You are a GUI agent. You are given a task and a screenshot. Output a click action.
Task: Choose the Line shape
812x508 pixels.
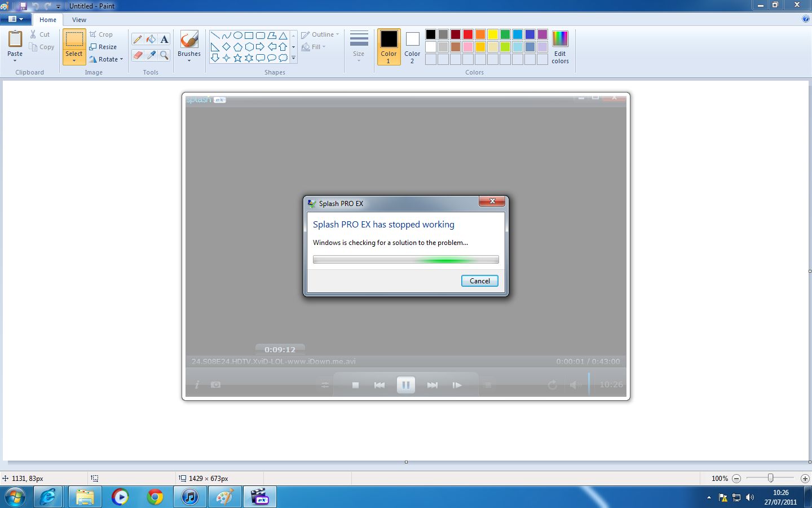pyautogui.click(x=215, y=36)
